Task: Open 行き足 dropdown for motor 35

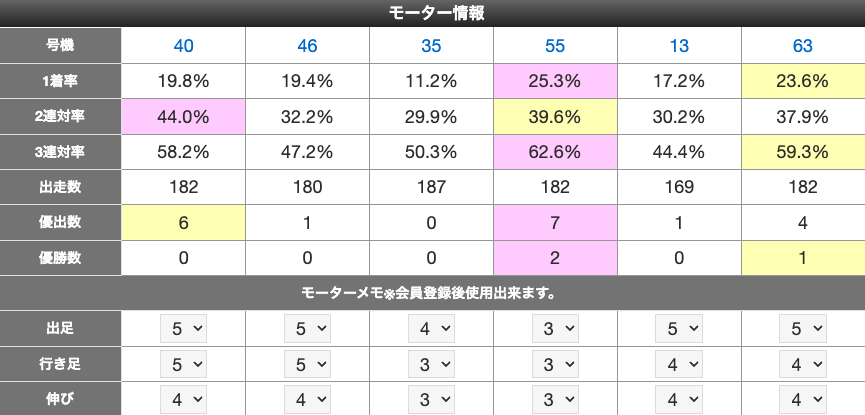Action: (x=431, y=363)
